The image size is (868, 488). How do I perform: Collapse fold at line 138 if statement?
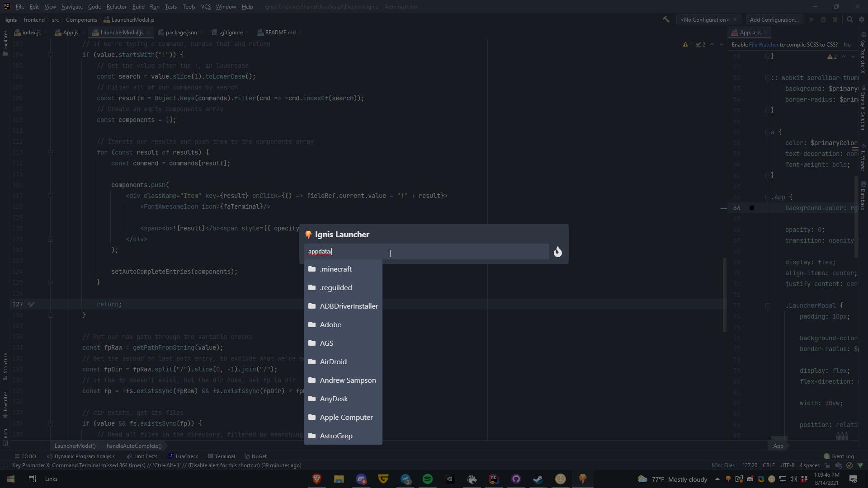coord(51,423)
